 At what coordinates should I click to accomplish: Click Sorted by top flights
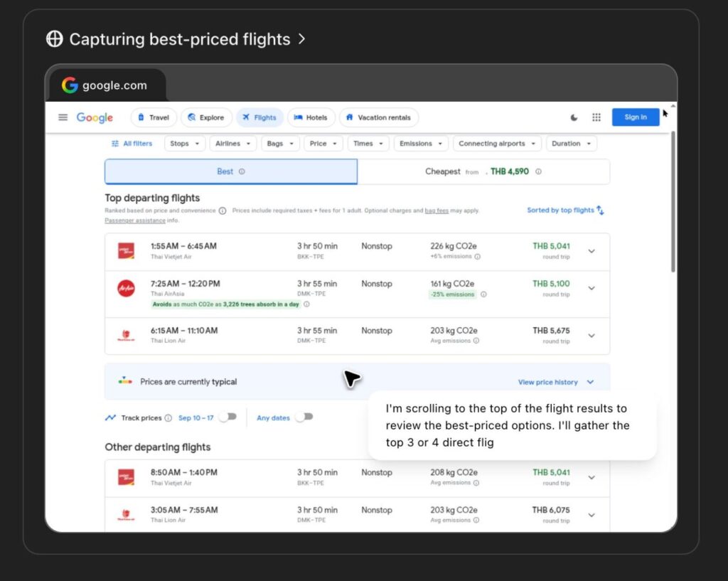[560, 210]
